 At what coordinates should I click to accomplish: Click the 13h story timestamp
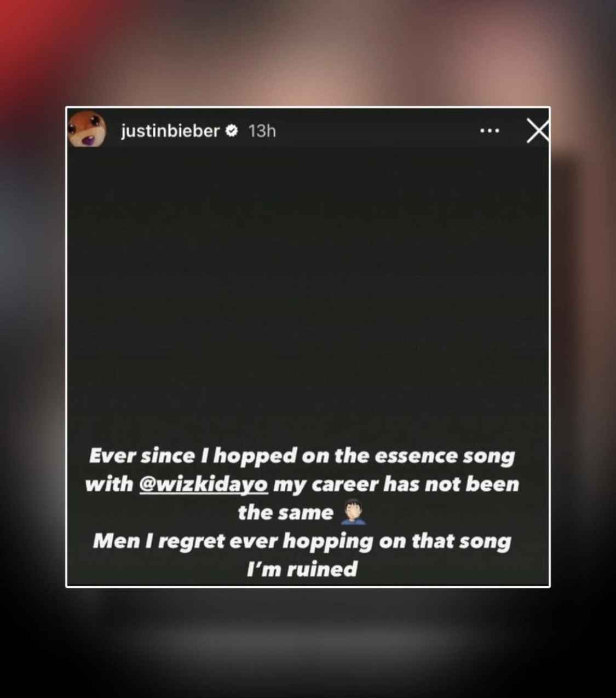262,131
